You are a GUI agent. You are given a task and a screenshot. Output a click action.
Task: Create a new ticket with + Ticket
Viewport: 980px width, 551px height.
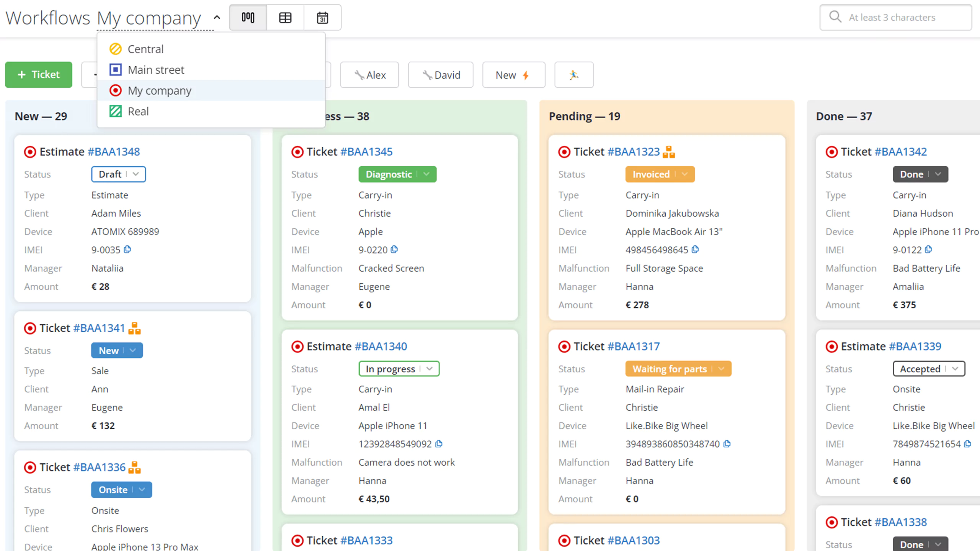click(39, 75)
